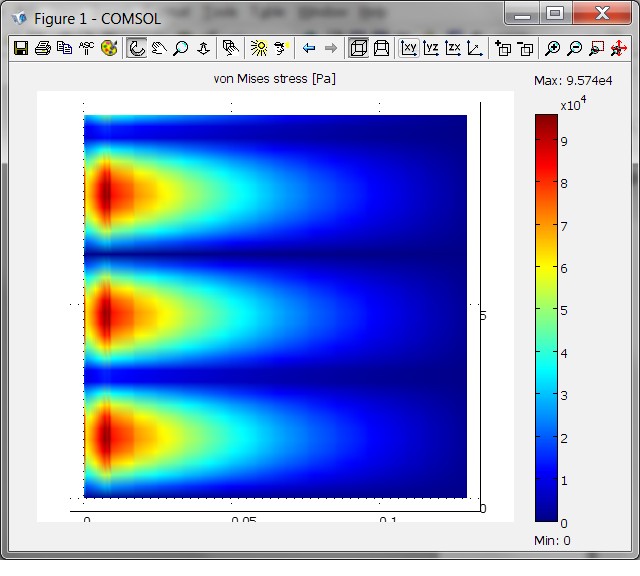Go to previous view with blue arrow
The image size is (640, 576).
click(309, 48)
